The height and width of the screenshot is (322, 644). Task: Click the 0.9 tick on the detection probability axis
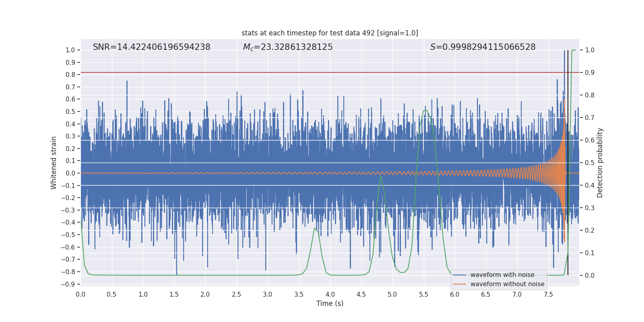coord(590,73)
